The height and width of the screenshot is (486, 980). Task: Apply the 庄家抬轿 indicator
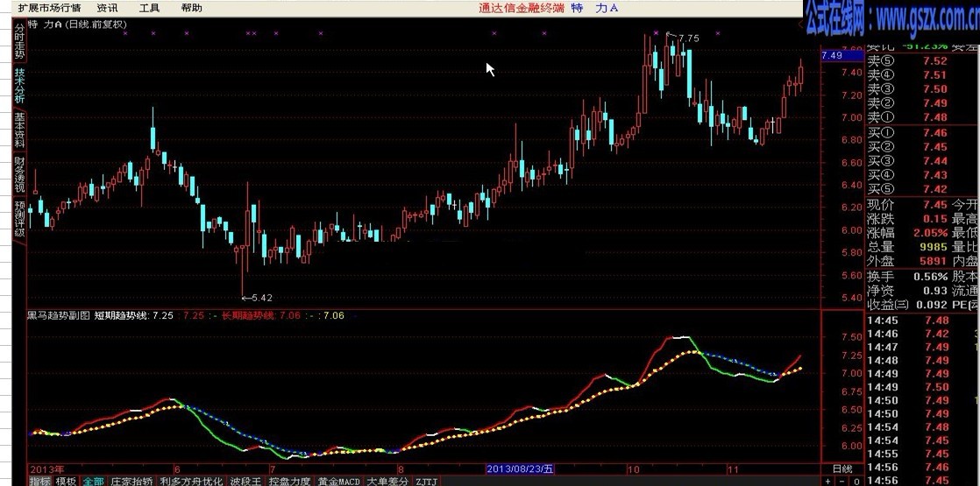131,481
